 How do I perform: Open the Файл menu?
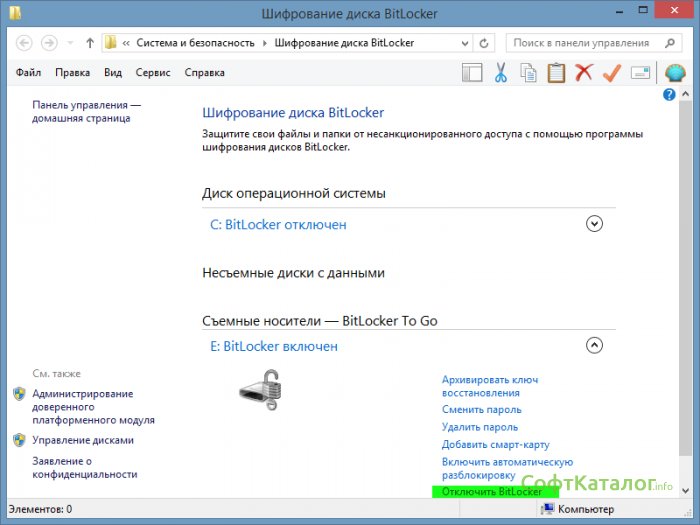28,73
